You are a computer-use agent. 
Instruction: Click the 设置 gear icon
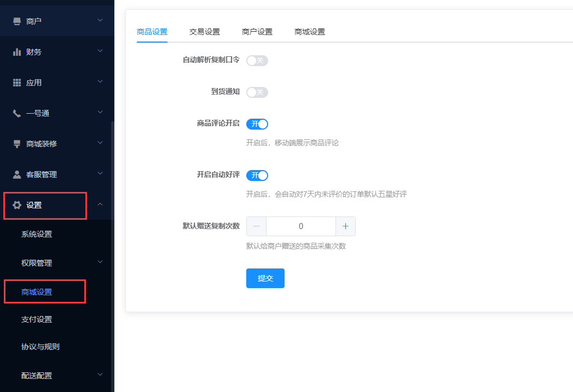pyautogui.click(x=17, y=205)
